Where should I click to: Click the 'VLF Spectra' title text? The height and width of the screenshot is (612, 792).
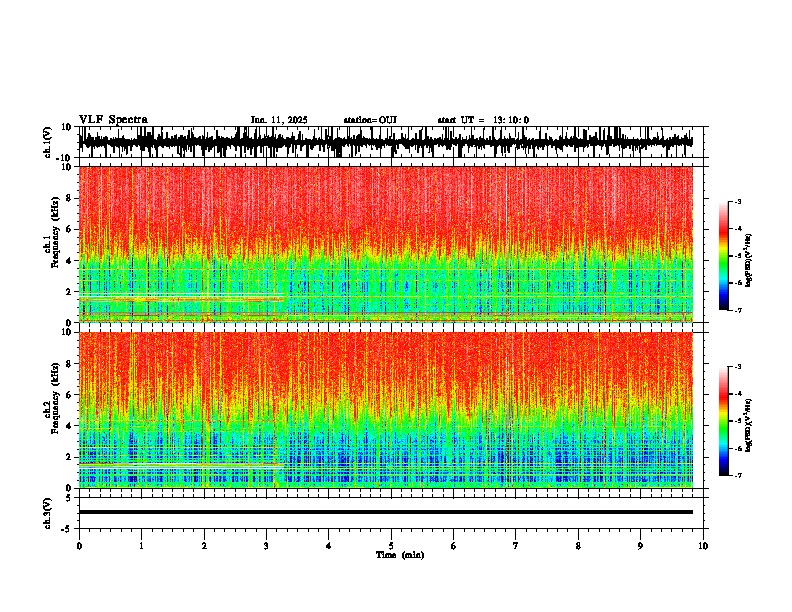tap(113, 120)
